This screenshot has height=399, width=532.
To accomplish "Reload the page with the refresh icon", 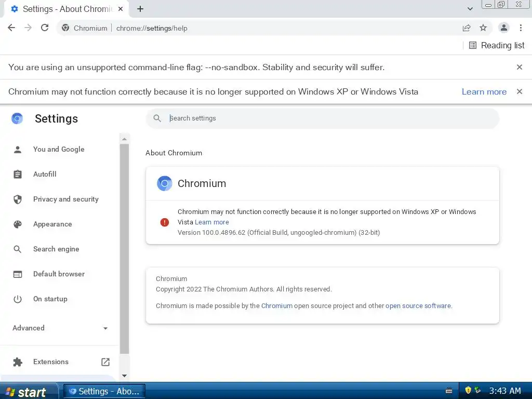I will coord(45,28).
